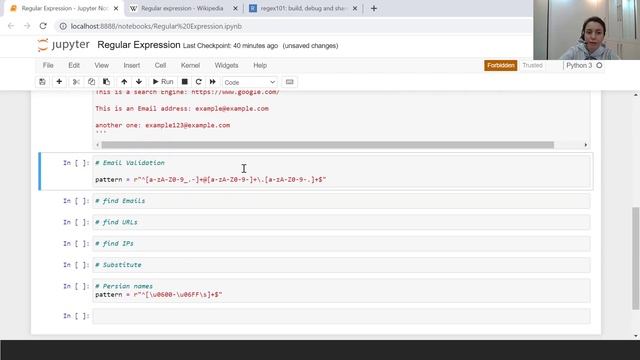Reload the current page
640x360 pixels.
point(43,26)
